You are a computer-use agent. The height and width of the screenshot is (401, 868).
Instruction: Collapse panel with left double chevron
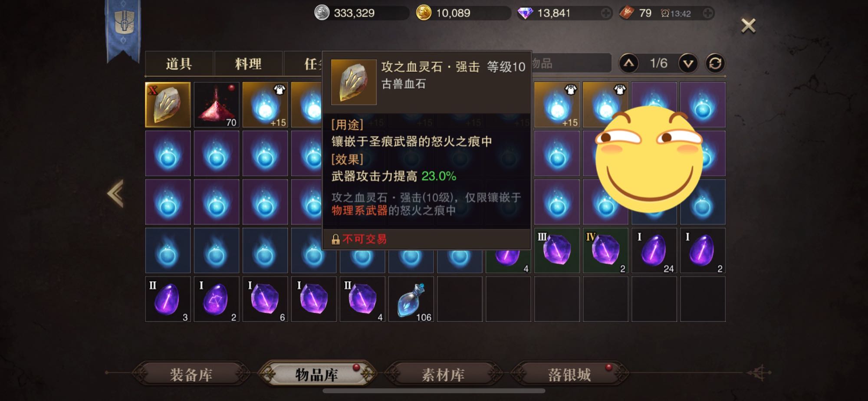tap(116, 193)
